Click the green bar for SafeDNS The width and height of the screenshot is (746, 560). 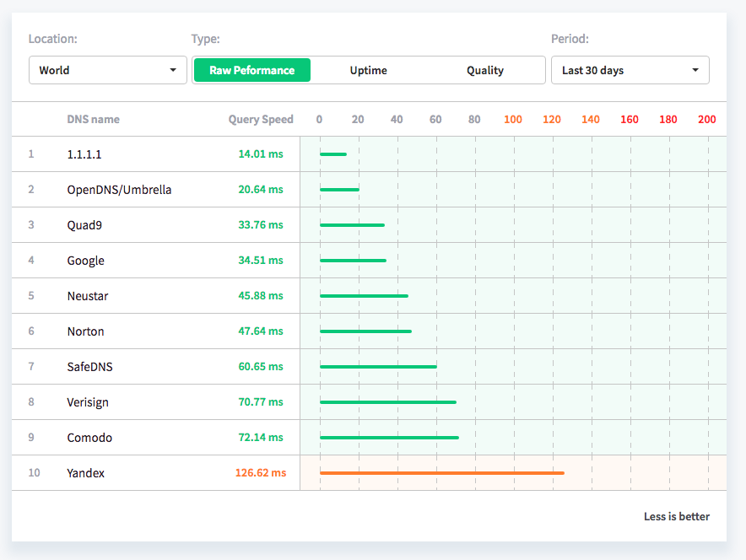(379, 367)
